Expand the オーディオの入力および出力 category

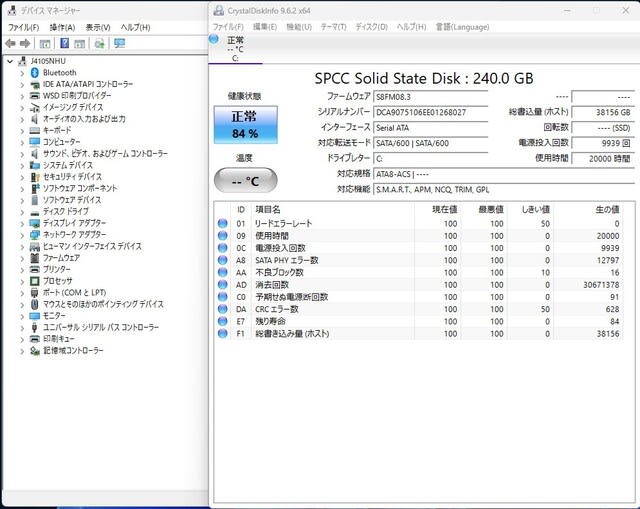[22, 119]
